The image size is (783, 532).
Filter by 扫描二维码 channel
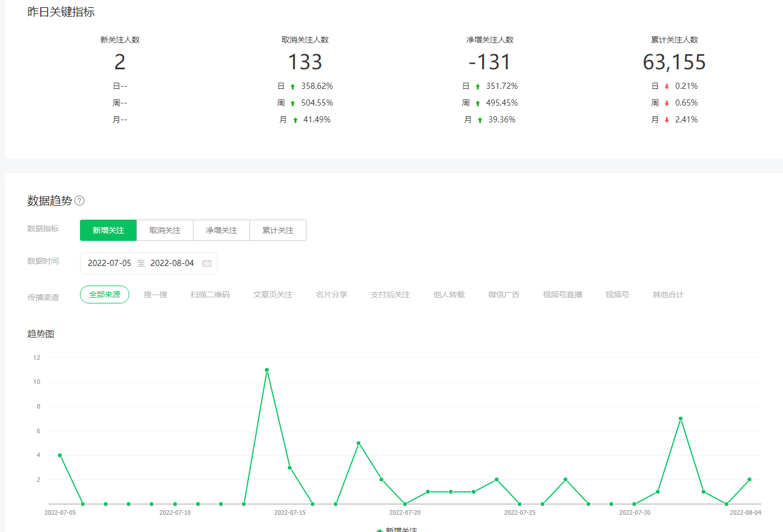[x=210, y=294]
